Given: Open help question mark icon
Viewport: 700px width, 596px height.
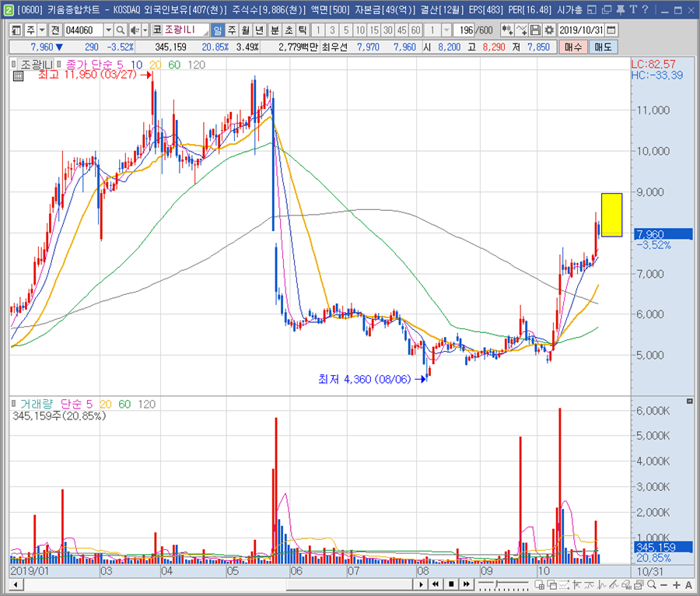Looking at the screenshot, I should [x=645, y=9].
